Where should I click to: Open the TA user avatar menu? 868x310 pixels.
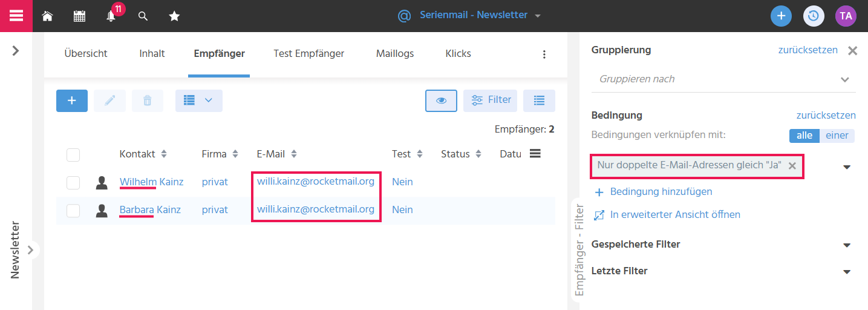click(x=846, y=16)
